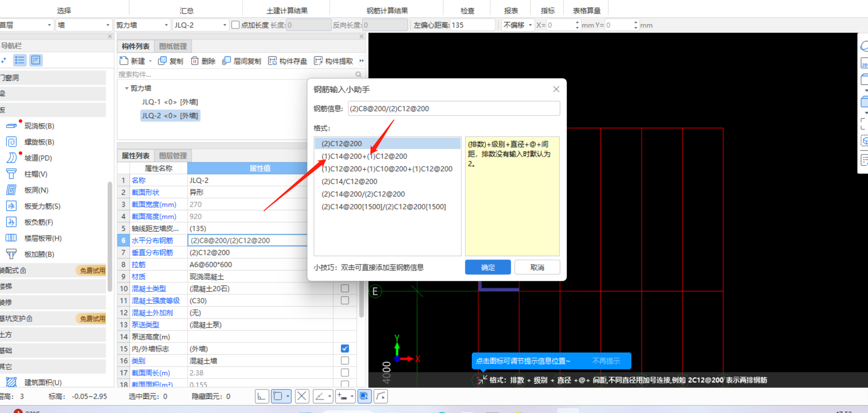Toggle checkbox in 截面周长(m) row
Image resolution: width=868 pixels, height=413 pixels.
click(x=345, y=373)
